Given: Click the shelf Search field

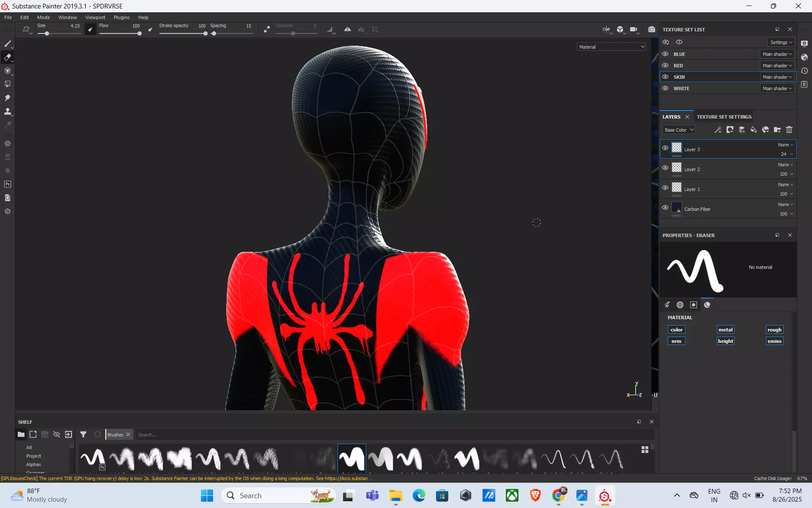Looking at the screenshot, I should tap(395, 435).
